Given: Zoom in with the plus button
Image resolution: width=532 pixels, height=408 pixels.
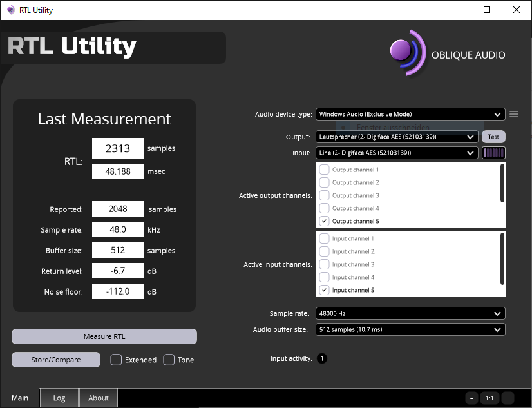Looking at the screenshot, I should click(508, 398).
